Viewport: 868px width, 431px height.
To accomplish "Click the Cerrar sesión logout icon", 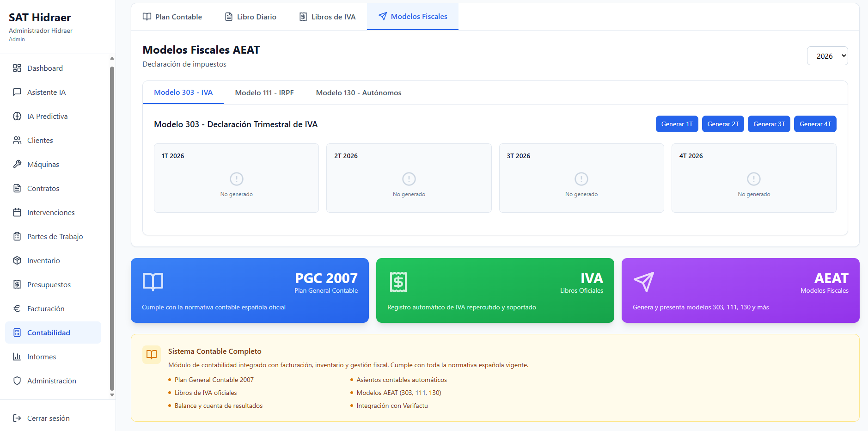I will pyautogui.click(x=17, y=418).
